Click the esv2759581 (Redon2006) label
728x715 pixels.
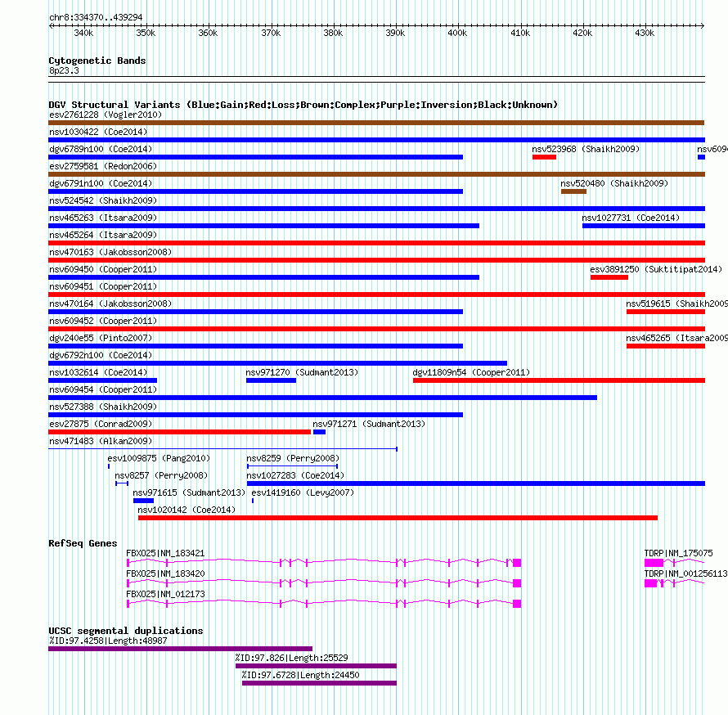point(103,166)
